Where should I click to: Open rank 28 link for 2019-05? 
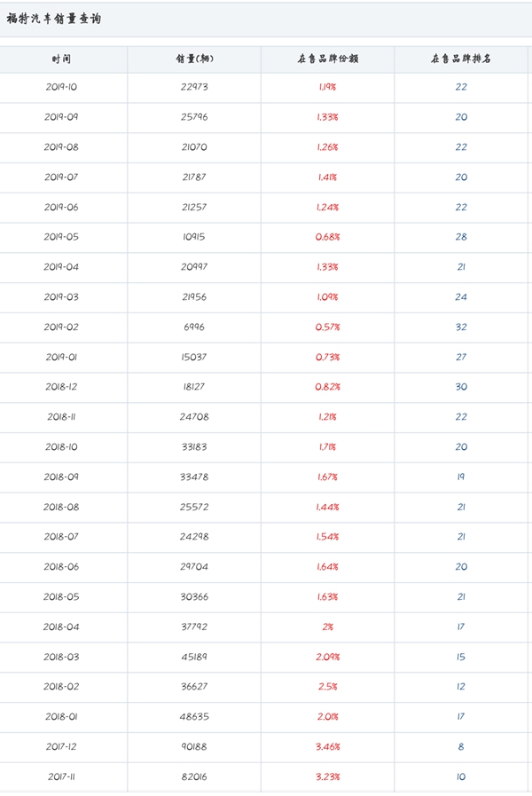click(461, 237)
